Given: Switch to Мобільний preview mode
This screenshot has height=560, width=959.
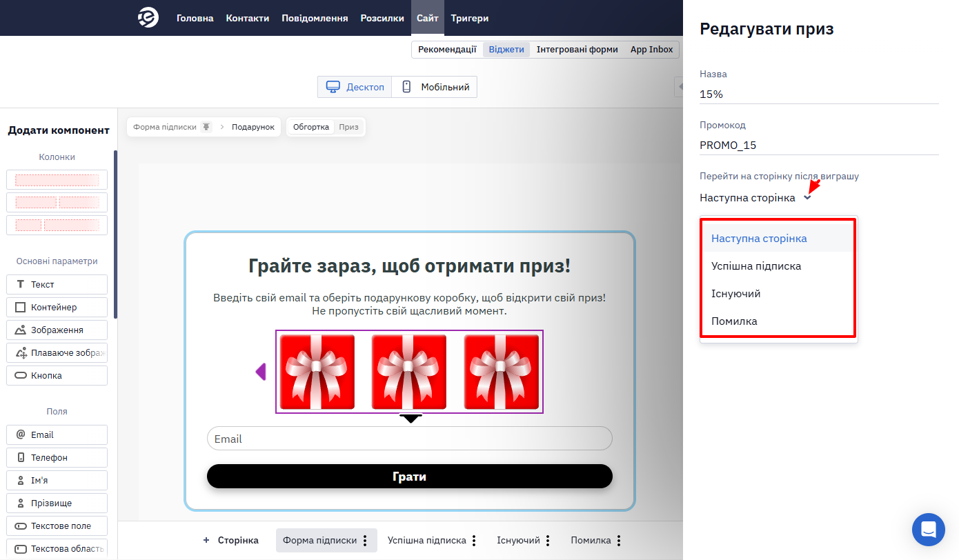Looking at the screenshot, I should pyautogui.click(x=435, y=87).
